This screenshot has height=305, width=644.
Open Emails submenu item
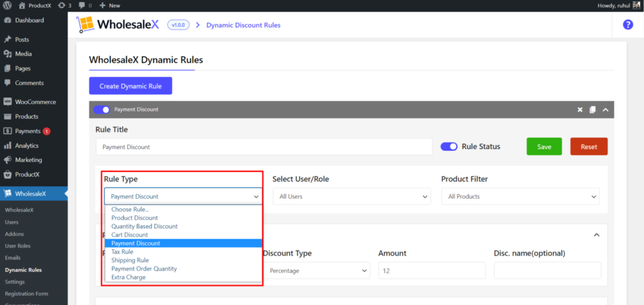pyautogui.click(x=13, y=258)
